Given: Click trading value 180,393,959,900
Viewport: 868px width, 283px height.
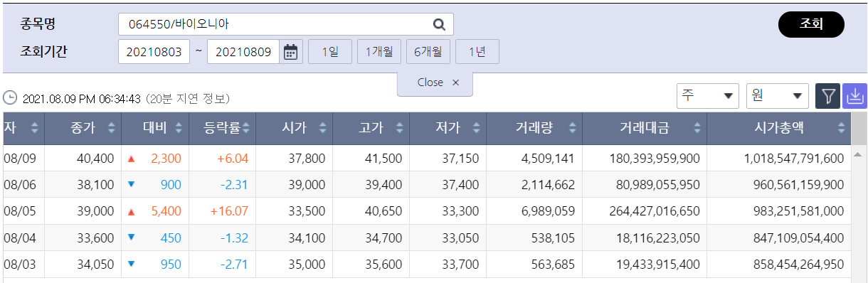Looking at the screenshot, I should click(x=655, y=158).
